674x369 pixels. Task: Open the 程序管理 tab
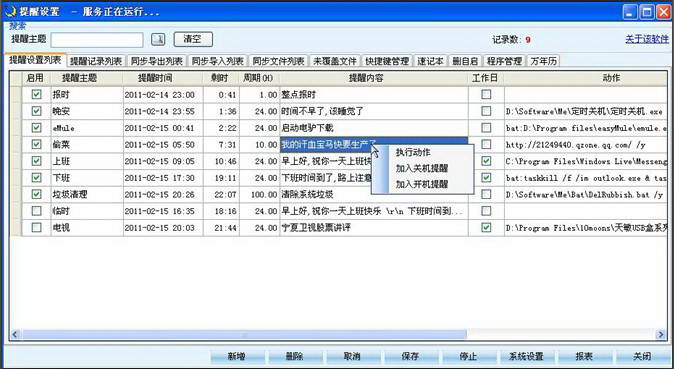tap(504, 61)
